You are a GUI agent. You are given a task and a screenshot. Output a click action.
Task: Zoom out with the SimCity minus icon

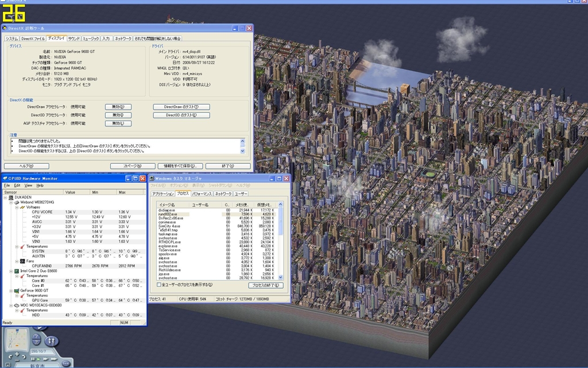click(17, 361)
